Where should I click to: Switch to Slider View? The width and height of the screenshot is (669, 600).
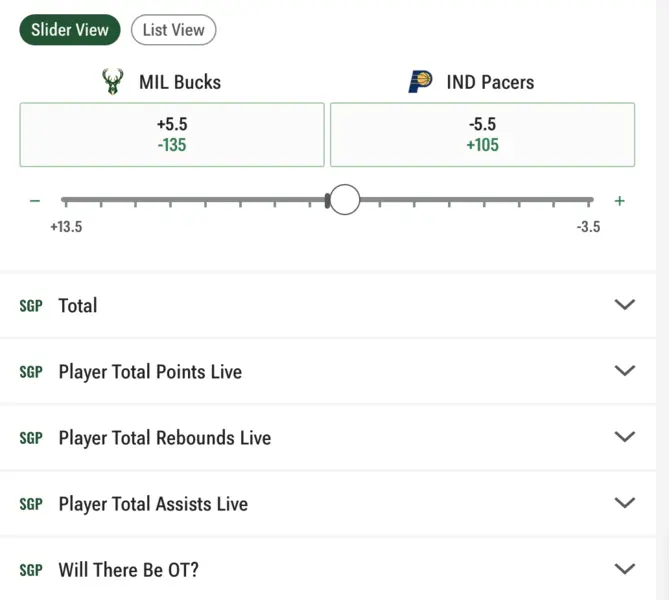point(70,30)
